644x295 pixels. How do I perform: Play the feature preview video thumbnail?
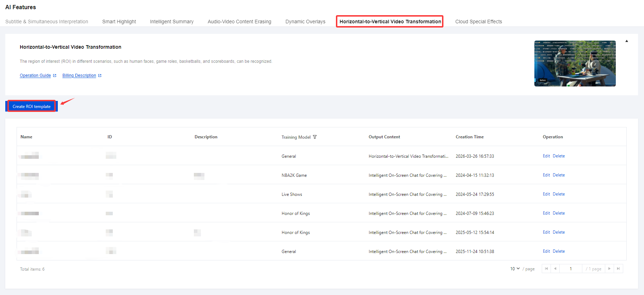pos(575,64)
